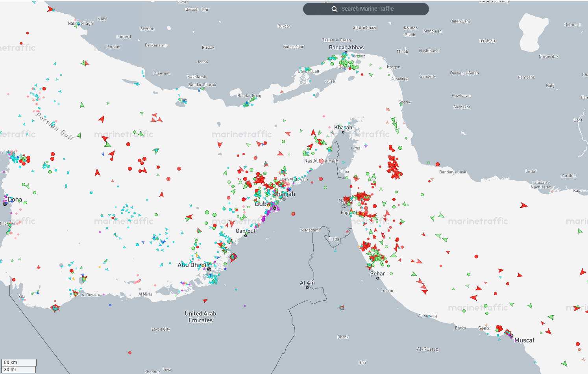The width and height of the screenshot is (588, 374).
Task: Click the Bastak town label
Action: [x=208, y=48]
